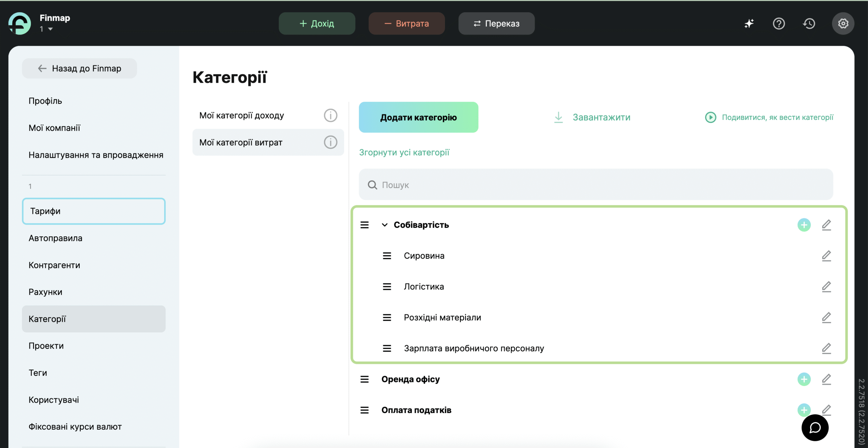Open Контрагенти in the sidebar menu

coord(54,265)
